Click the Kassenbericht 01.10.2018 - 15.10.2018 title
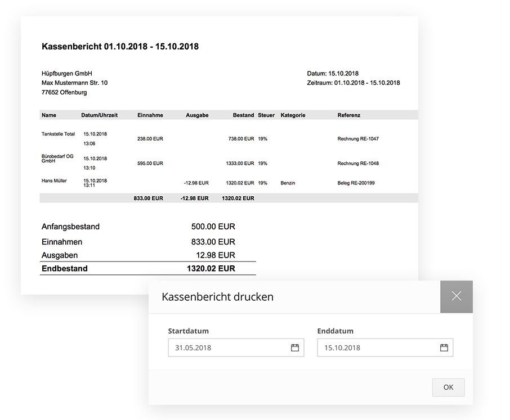510x420 pixels. (x=120, y=47)
